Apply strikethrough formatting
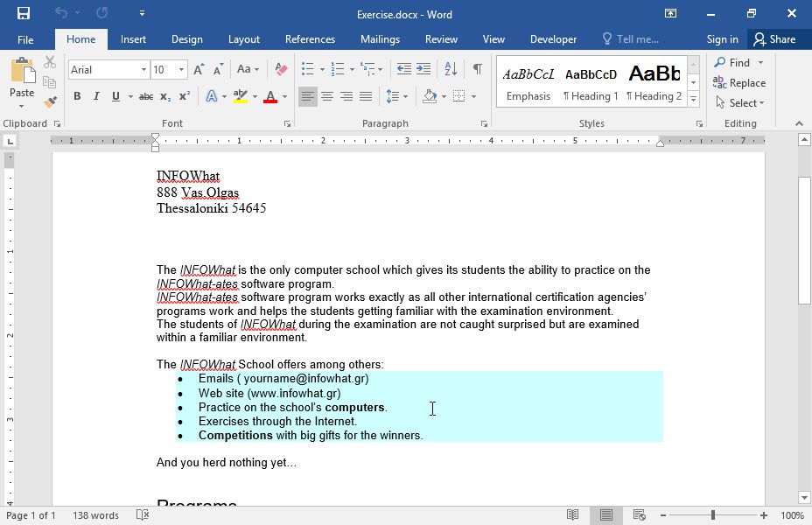812x525 pixels. pos(146,96)
